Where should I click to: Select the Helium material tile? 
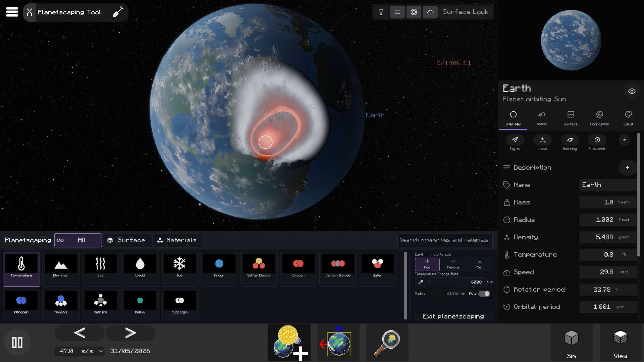coord(140,305)
